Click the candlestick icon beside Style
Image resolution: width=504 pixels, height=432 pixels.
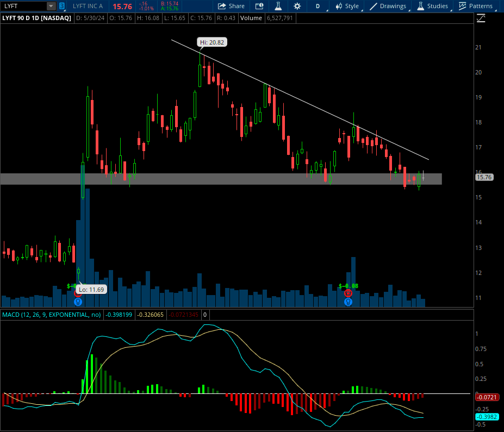339,6
